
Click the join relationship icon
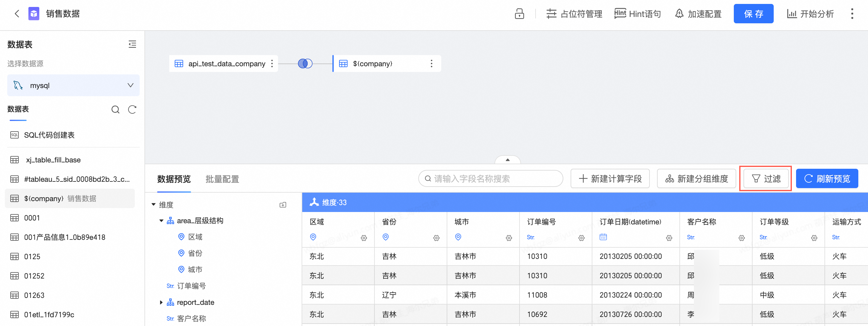[305, 64]
